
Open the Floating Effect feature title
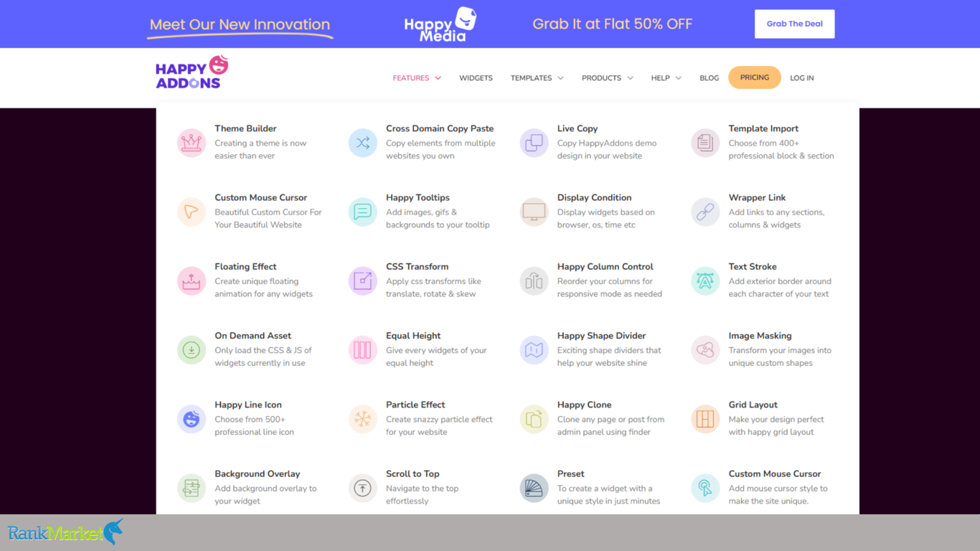pyautogui.click(x=245, y=266)
